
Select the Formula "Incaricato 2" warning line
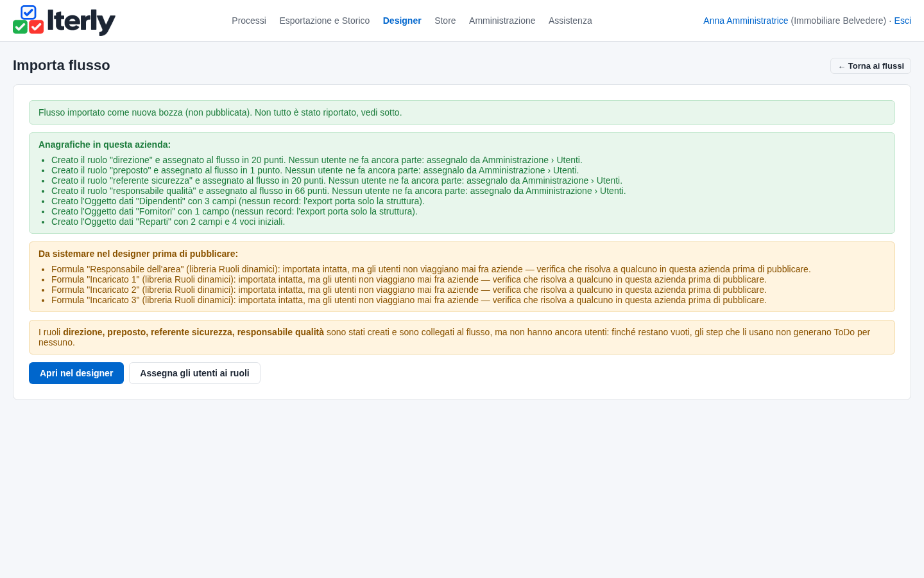(x=409, y=290)
